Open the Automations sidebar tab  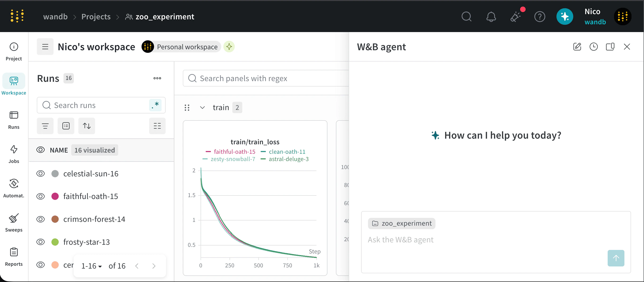pyautogui.click(x=14, y=189)
